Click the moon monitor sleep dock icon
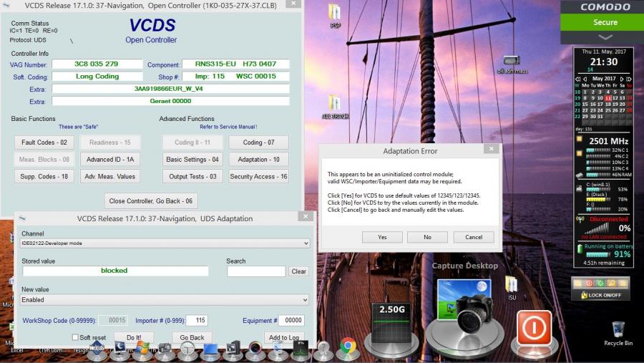The image size is (644, 363). point(119,350)
